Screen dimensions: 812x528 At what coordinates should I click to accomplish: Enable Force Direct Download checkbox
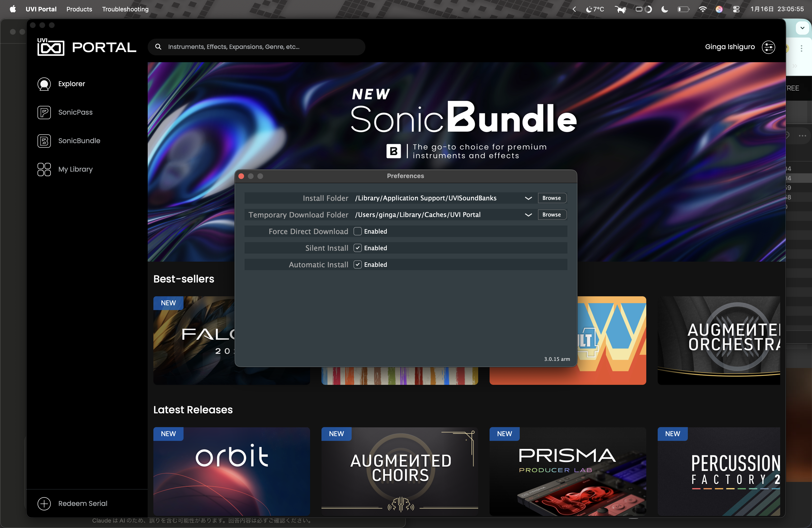[x=358, y=231]
